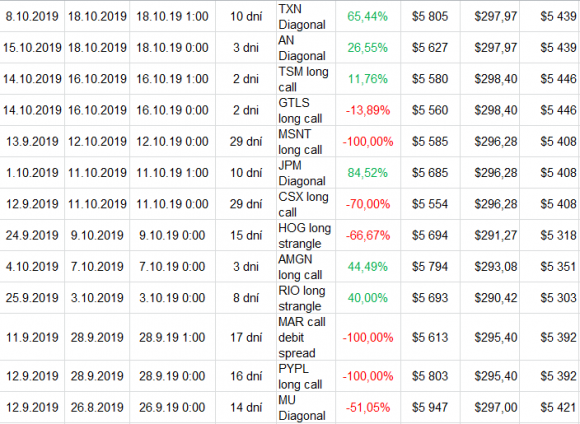This screenshot has height=424, width=580.
Task: Select the GTLS long call cell
Action: pos(306,110)
